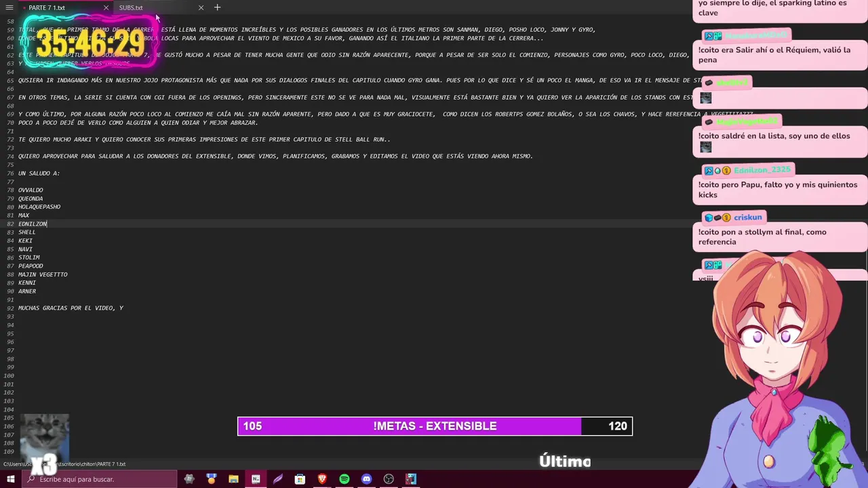
Task: Place cursor on line STOLIM
Action: [x=29, y=258]
